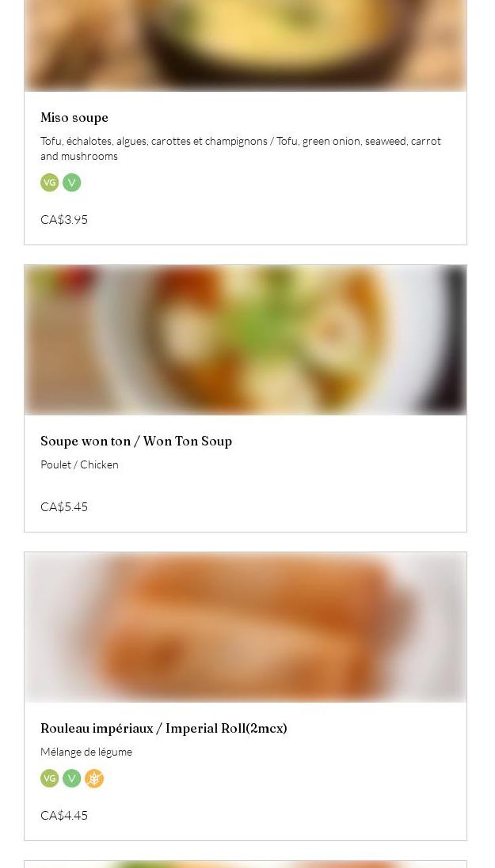Click the Miso soupe photo
Screen dimensions: 495x868
tap(246, 45)
